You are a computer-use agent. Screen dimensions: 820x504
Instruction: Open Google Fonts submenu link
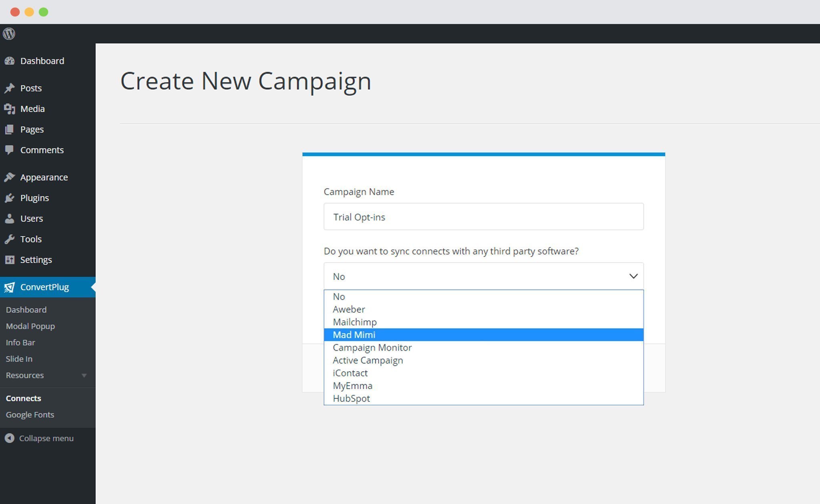click(30, 415)
